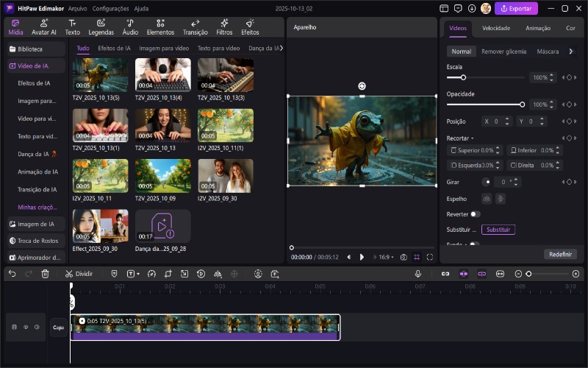Expand the Recortar section arrow
Screen dimensions: 588x368
472,138
